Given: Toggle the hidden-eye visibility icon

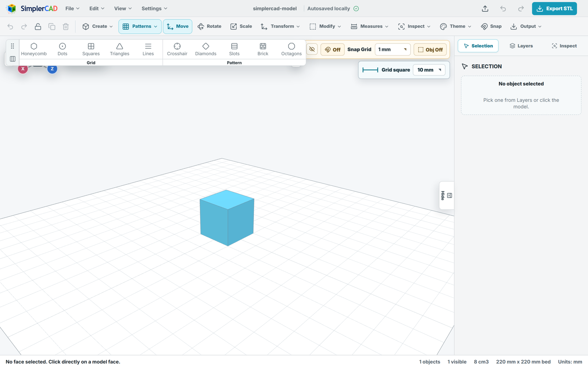Looking at the screenshot, I should tap(312, 49).
